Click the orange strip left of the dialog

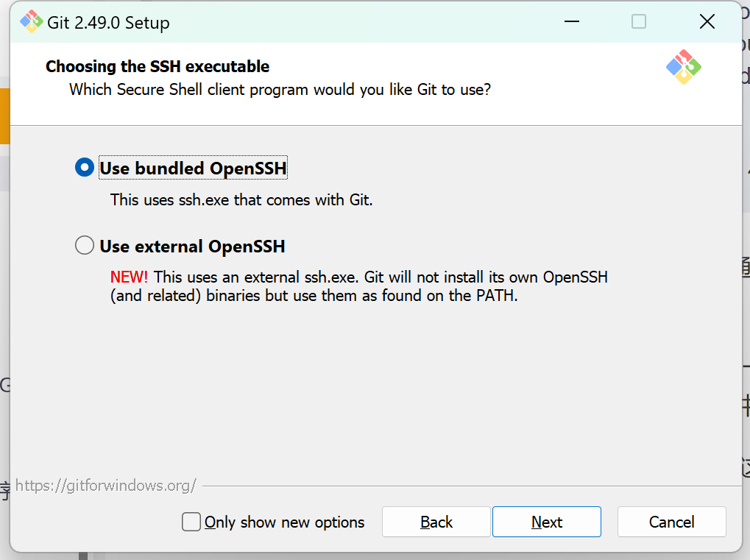coord(4,116)
